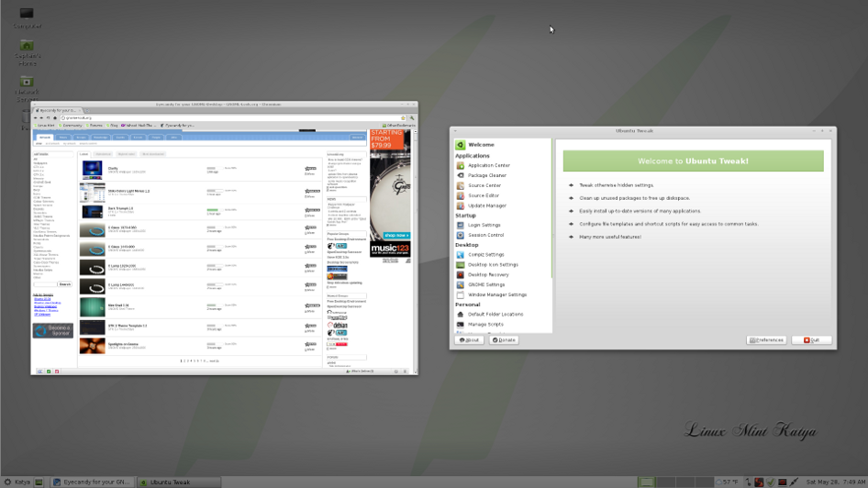This screenshot has width=868, height=488.
Task: Open the Chromium wrench menu
Action: [412, 117]
